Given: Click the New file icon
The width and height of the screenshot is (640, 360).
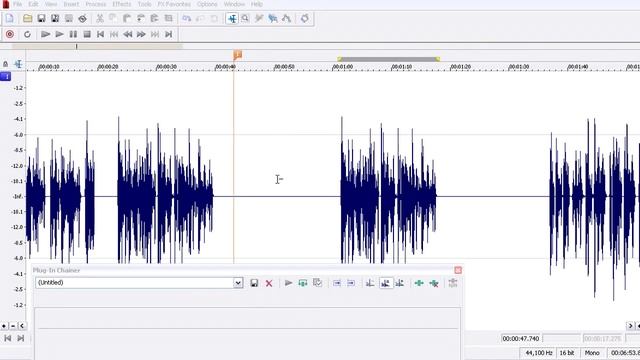Looking at the screenshot, I should 10,18.
